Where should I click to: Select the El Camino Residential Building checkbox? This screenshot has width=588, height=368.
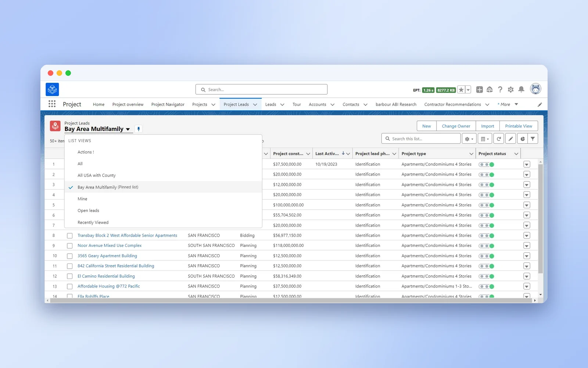click(x=69, y=276)
